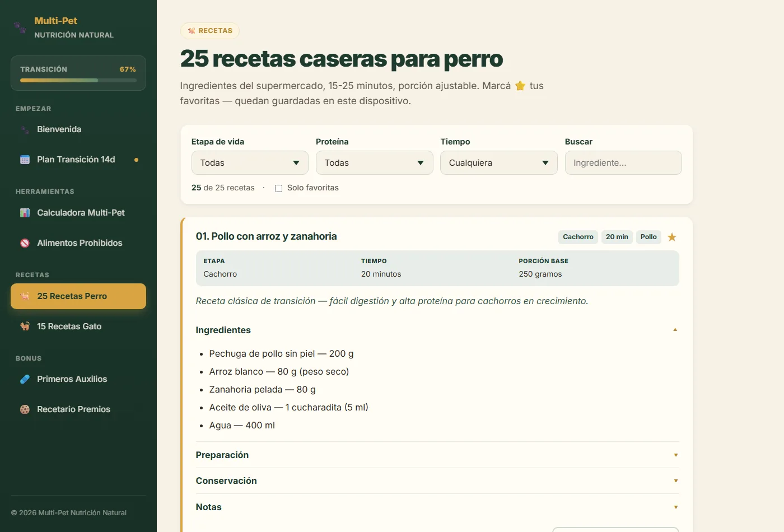Open Alimentos Prohibidos page
This screenshot has height=532, width=784.
pos(78,243)
